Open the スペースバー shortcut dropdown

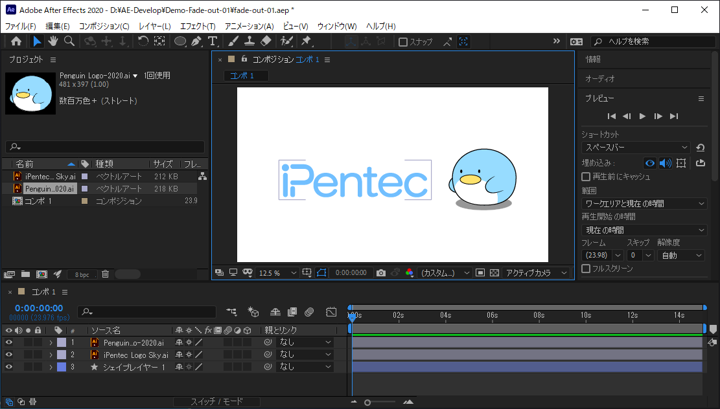(636, 148)
